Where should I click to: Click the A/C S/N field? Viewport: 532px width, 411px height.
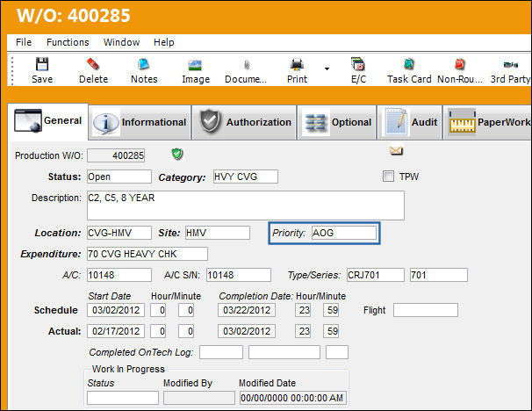point(239,275)
